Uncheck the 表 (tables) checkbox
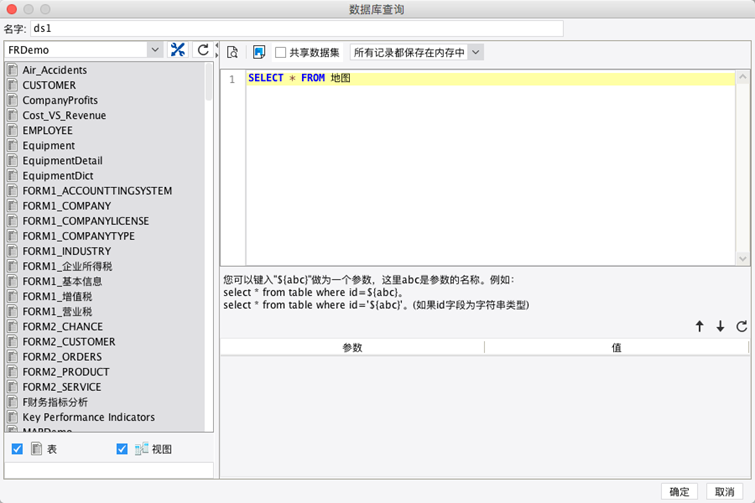 click(x=17, y=449)
